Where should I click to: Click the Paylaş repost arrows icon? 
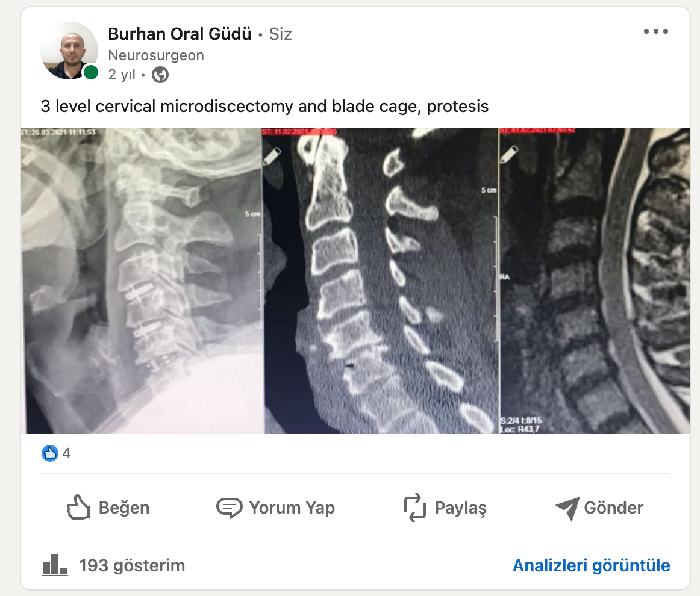414,508
